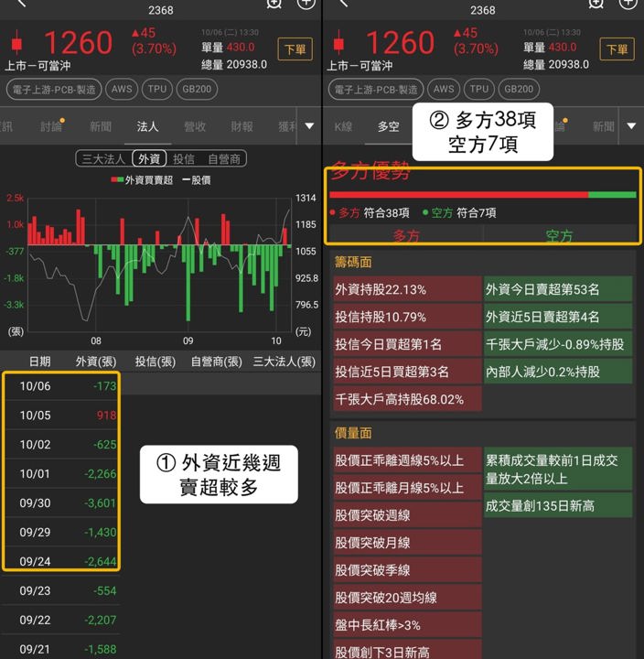
Task: Tap the 下單 order button in left panel
Action: [x=295, y=49]
